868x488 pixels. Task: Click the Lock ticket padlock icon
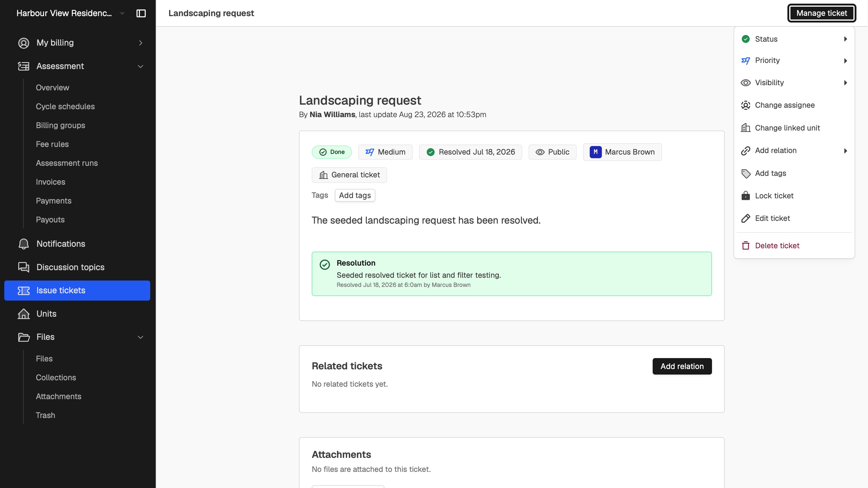pos(745,195)
